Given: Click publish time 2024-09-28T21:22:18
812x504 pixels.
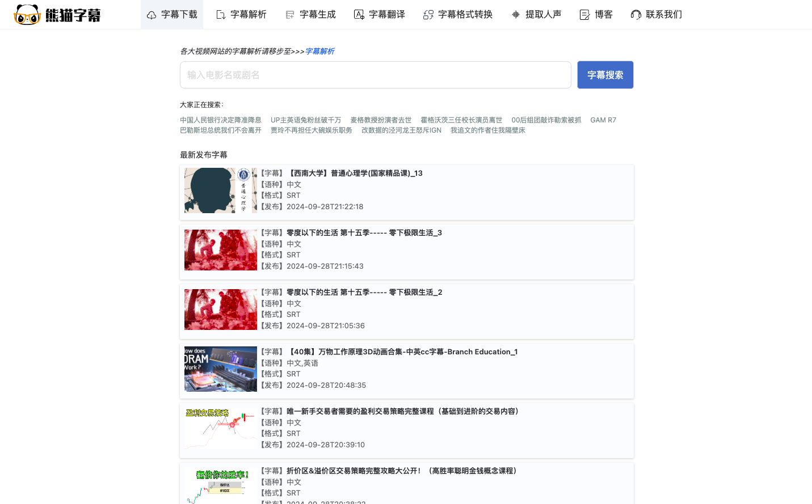Looking at the screenshot, I should (325, 207).
